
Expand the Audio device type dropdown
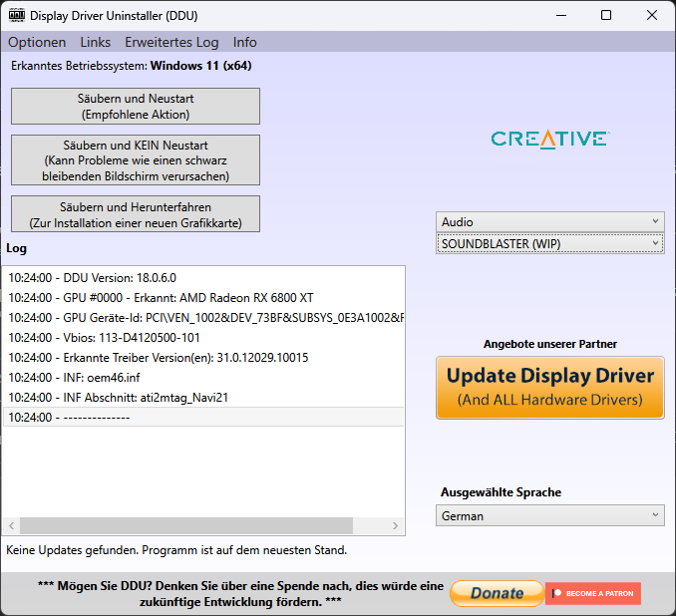click(x=550, y=222)
